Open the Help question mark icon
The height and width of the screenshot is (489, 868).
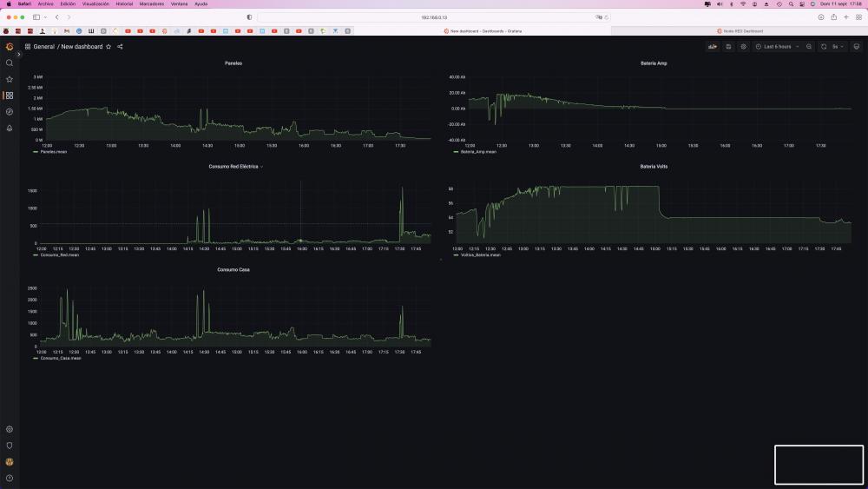[x=10, y=478]
